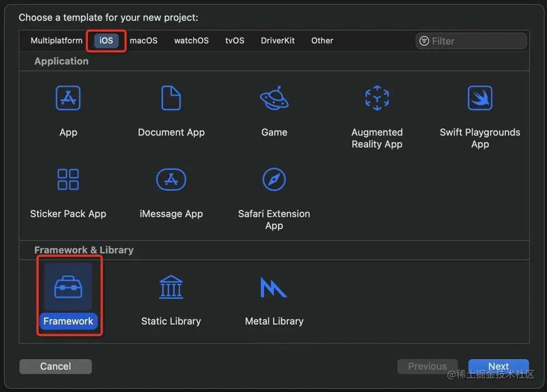Click the "Sticker Pack App" label
Viewport: 547px width, 392px height.
(x=68, y=213)
